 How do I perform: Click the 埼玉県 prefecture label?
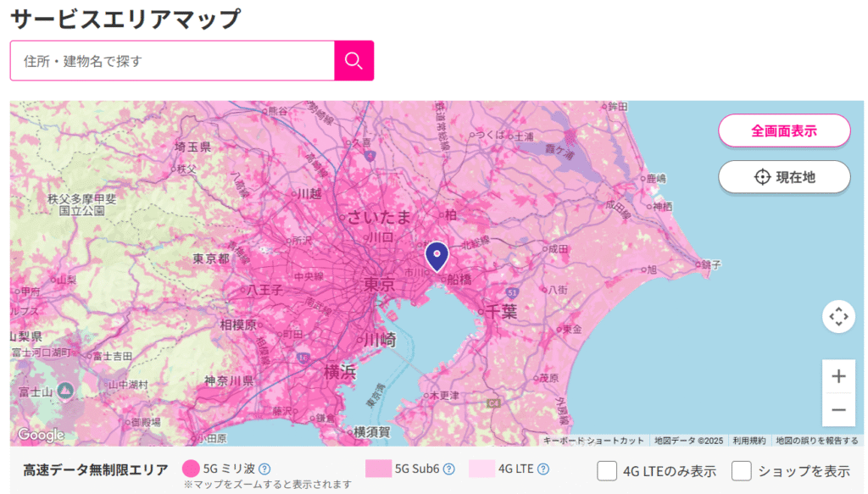(192, 147)
